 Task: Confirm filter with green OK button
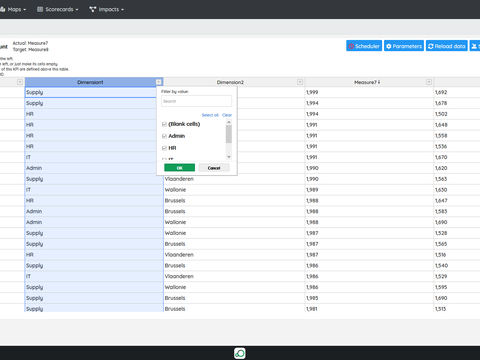coord(180,168)
